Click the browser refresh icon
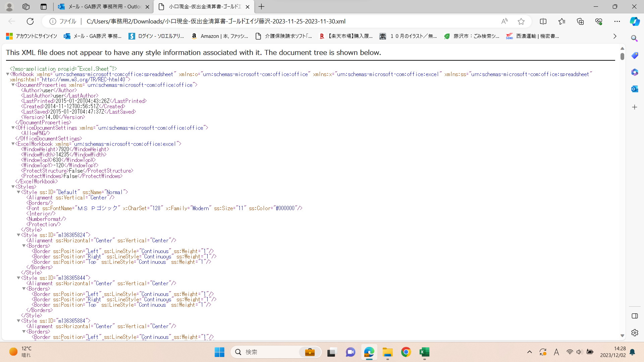Screen dimensions: 644x362 [30, 21]
